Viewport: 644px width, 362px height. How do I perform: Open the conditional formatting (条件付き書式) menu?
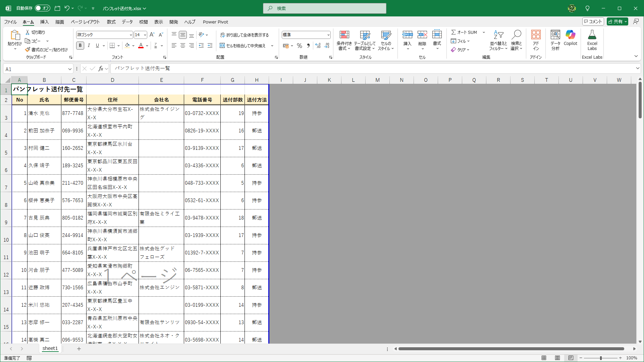(344, 40)
